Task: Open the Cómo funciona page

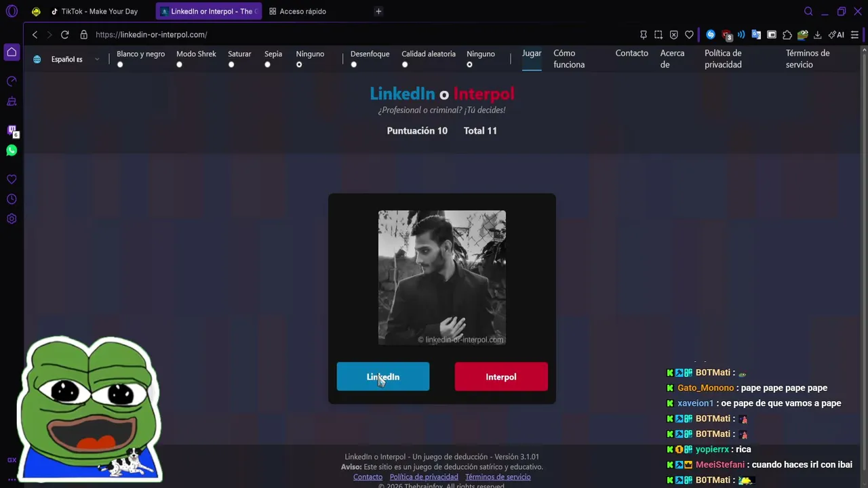Action: tap(569, 59)
